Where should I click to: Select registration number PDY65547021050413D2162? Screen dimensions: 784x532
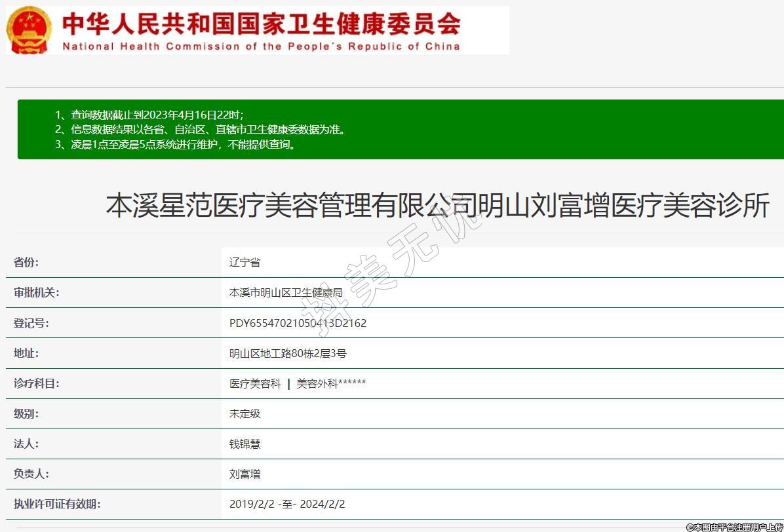298,323
